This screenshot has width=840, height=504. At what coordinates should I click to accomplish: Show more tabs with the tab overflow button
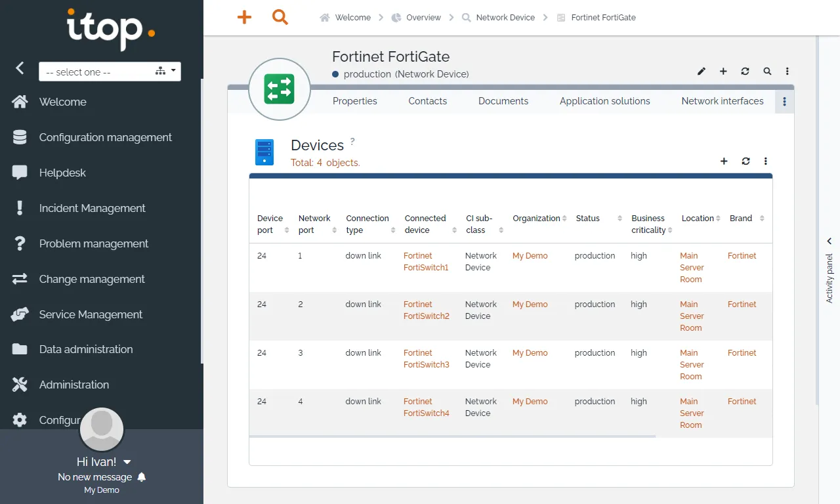784,102
